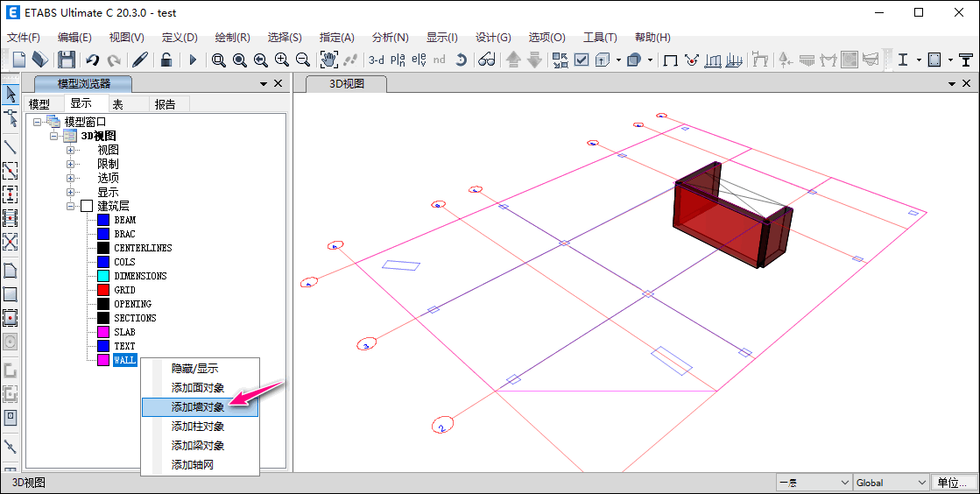This screenshot has width=980, height=494.
Task: Select the Pan hand tool
Action: tap(328, 60)
